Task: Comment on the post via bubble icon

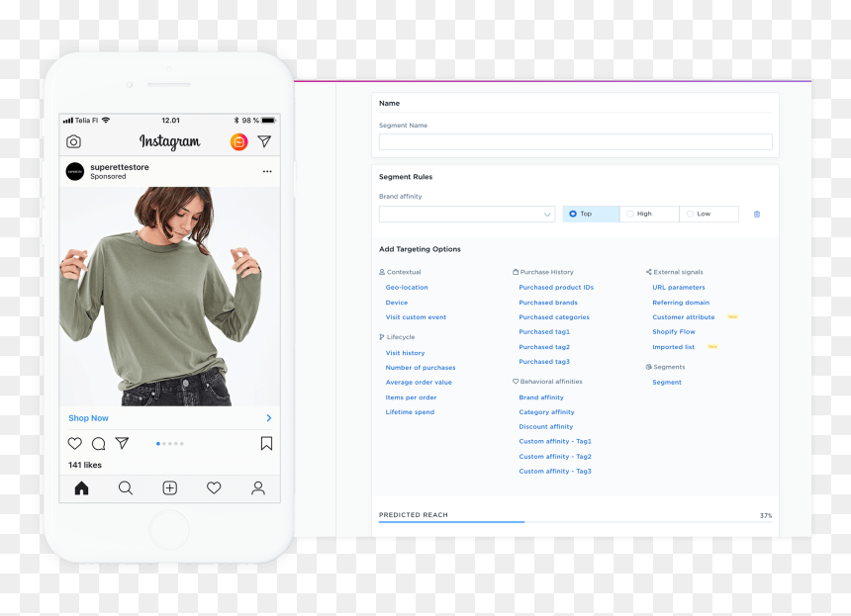Action: tap(99, 444)
